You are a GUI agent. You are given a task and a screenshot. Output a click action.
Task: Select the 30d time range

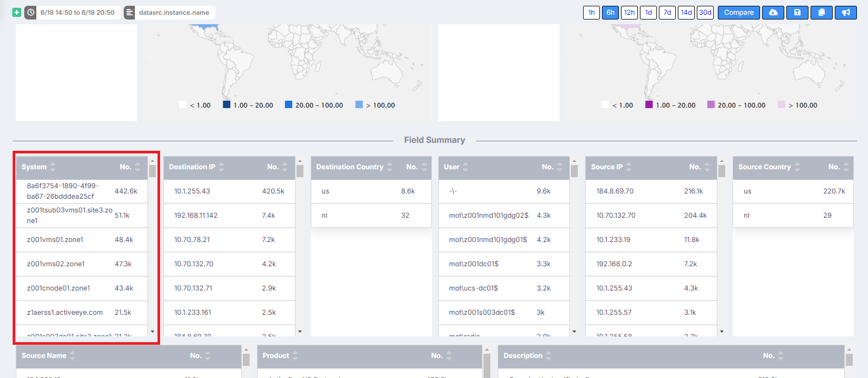[705, 12]
